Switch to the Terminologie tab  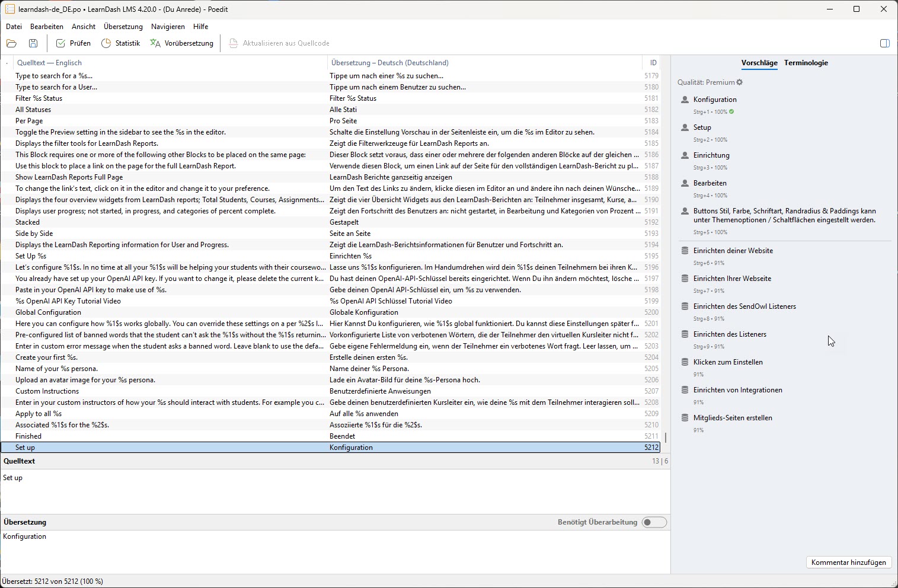pos(806,63)
